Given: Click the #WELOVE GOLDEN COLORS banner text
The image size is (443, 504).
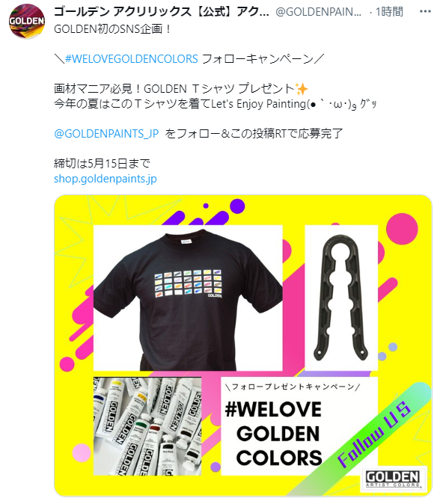Looking at the screenshot, I should 274,434.
